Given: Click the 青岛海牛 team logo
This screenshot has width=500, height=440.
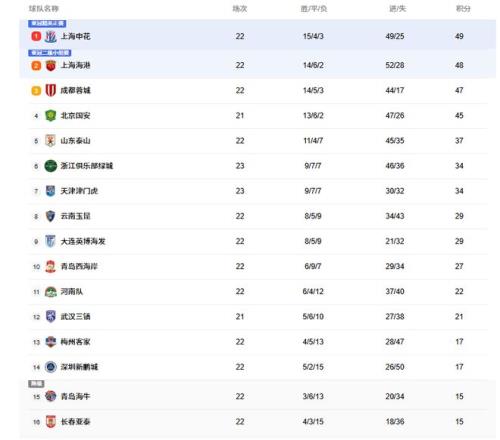Looking at the screenshot, I should point(51,396).
